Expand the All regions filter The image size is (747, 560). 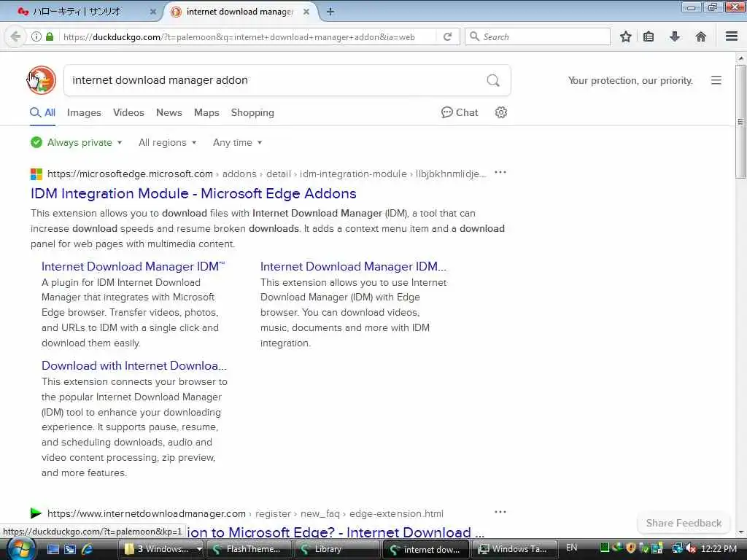tap(167, 142)
